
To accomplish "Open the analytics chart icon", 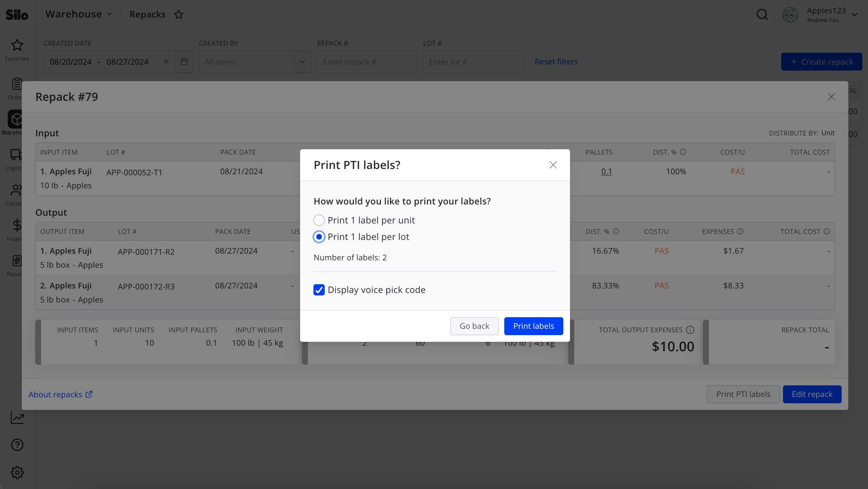I will pyautogui.click(x=17, y=417).
